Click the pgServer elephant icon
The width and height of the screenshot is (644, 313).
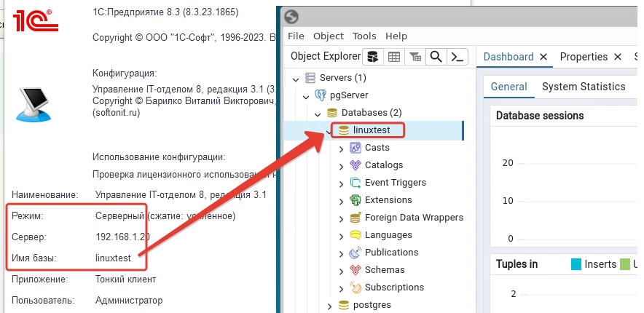[320, 95]
